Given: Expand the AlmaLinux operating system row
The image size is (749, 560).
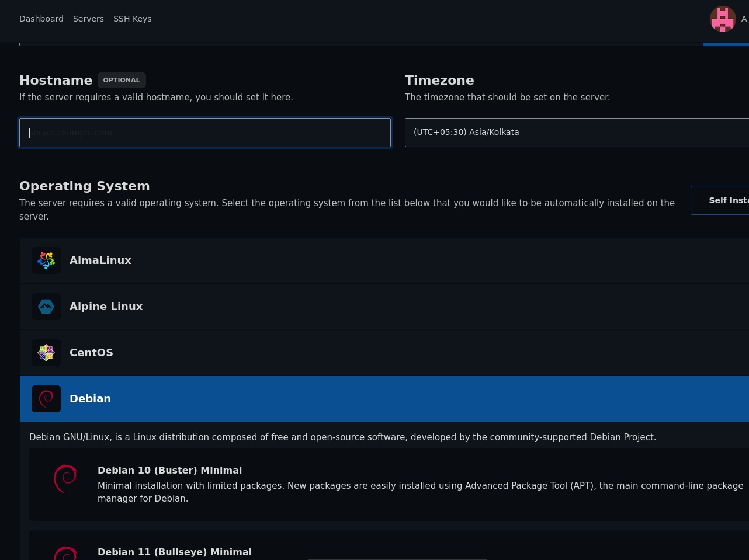Looking at the screenshot, I should pos(384,260).
